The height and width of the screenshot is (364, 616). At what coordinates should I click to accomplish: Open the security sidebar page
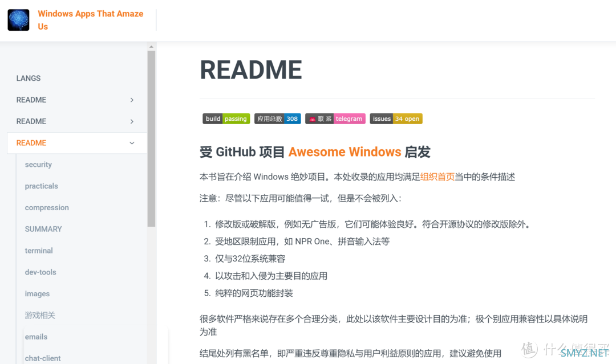point(38,165)
